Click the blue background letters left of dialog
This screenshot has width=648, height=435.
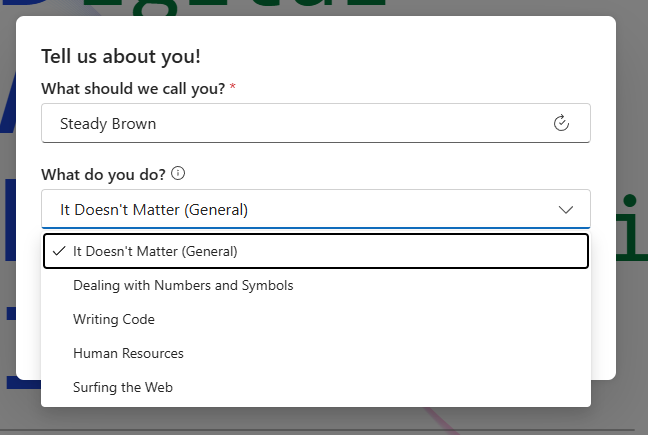(8, 231)
